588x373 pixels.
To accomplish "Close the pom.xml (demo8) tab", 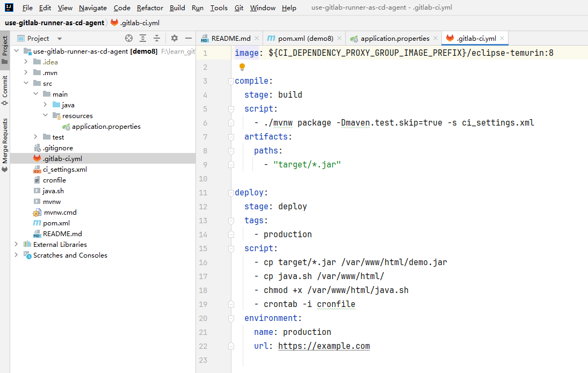I will pyautogui.click(x=339, y=38).
